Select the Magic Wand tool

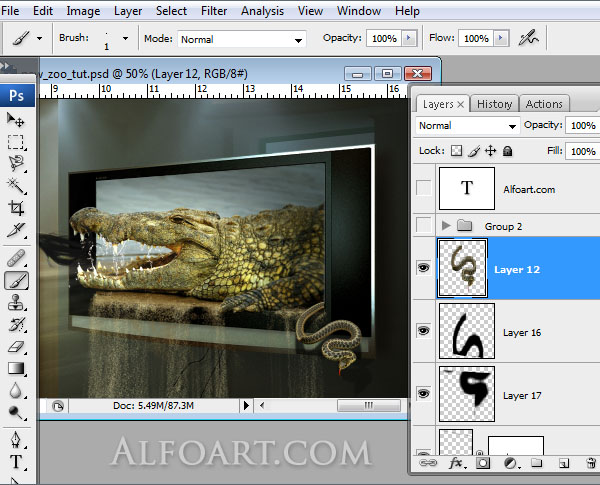[x=15, y=186]
